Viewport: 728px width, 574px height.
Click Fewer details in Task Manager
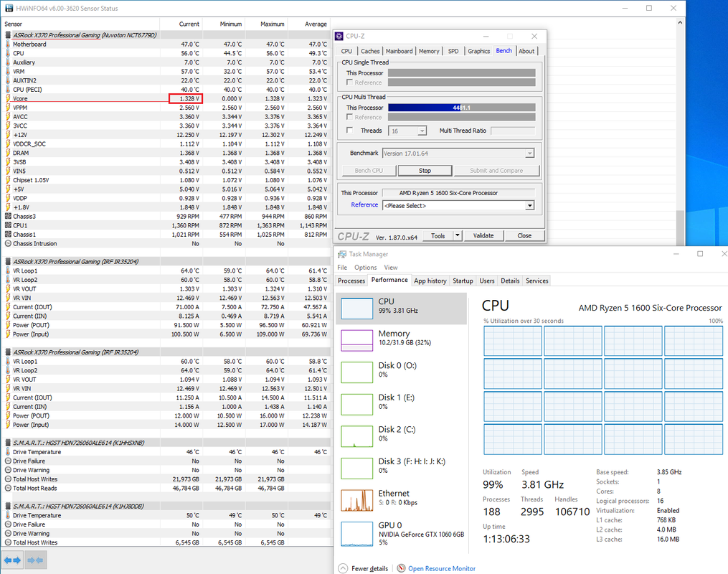[369, 568]
